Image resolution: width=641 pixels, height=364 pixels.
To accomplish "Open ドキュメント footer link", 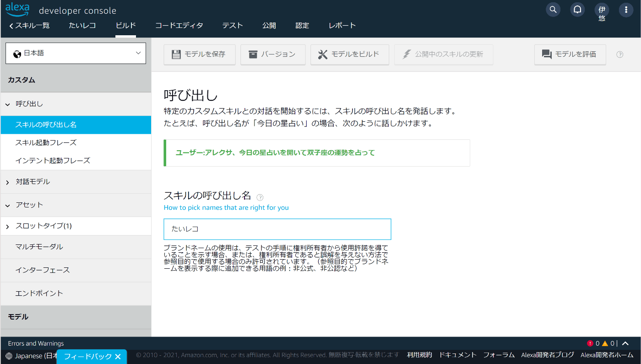I will coord(457,355).
